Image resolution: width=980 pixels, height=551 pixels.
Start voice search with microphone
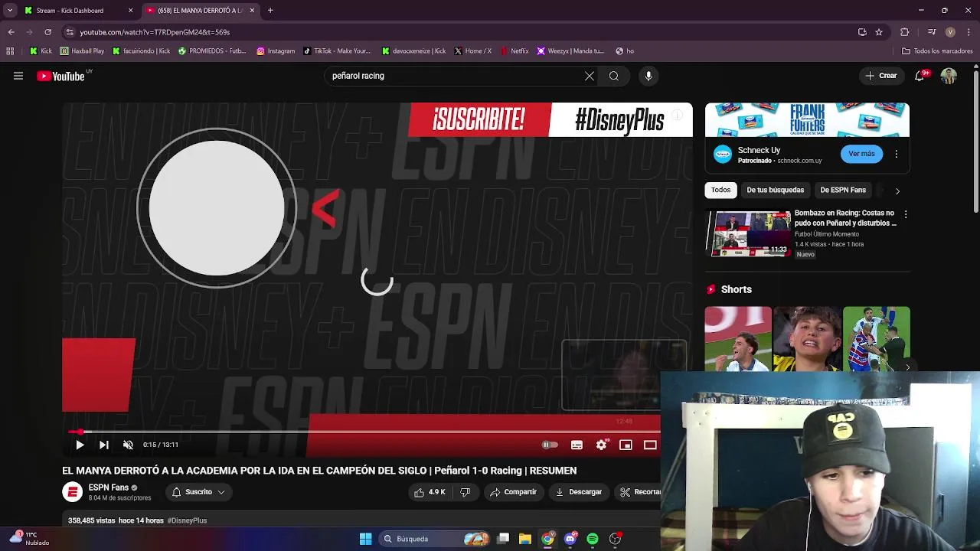[648, 76]
